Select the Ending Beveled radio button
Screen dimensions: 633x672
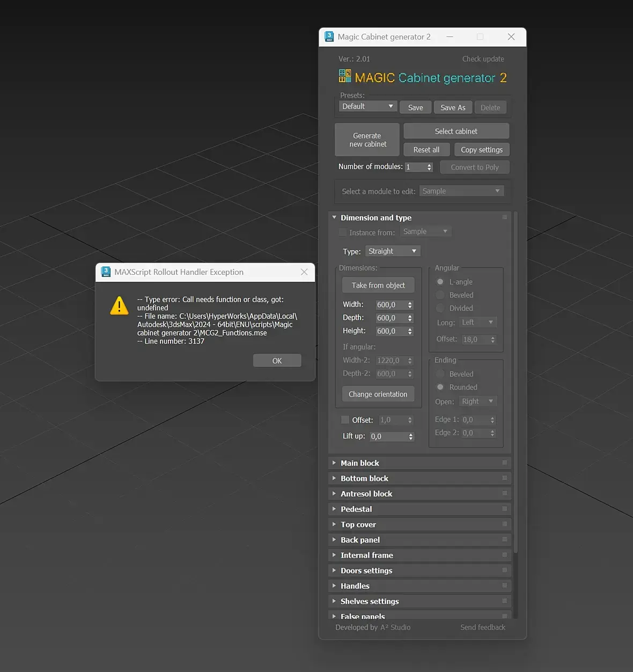point(440,374)
